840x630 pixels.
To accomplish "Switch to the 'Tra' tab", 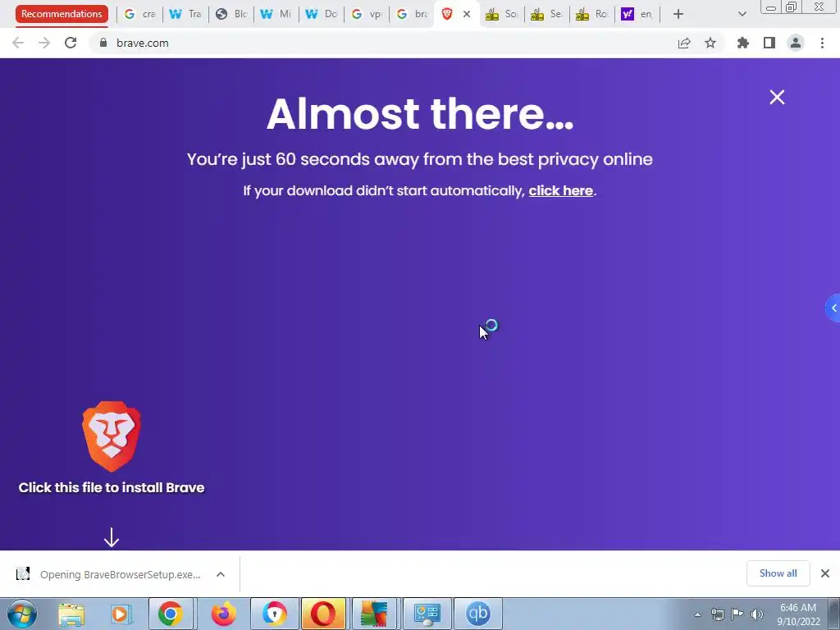I will [x=185, y=14].
